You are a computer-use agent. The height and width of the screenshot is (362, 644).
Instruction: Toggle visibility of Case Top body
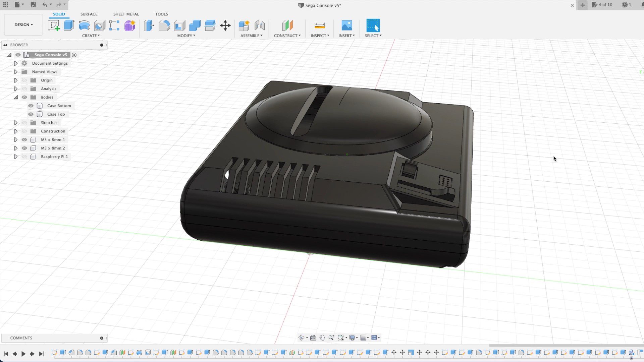[x=31, y=114]
